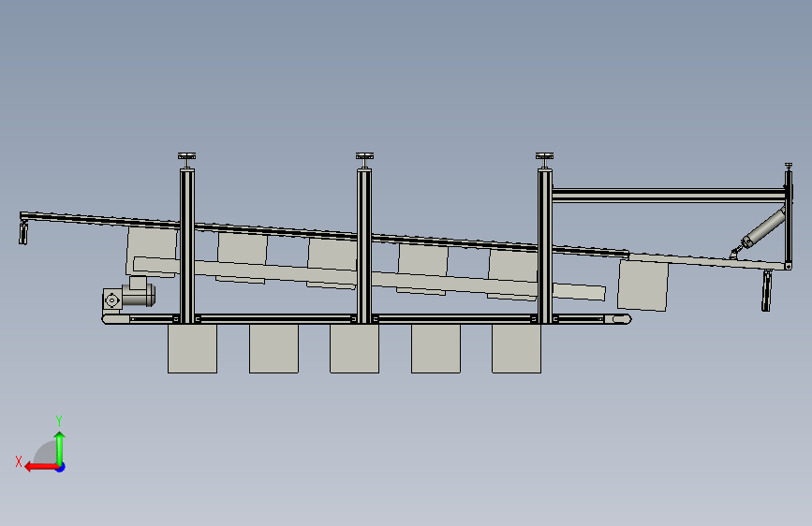Select the second box below the horizontal conveyor

click(273, 348)
